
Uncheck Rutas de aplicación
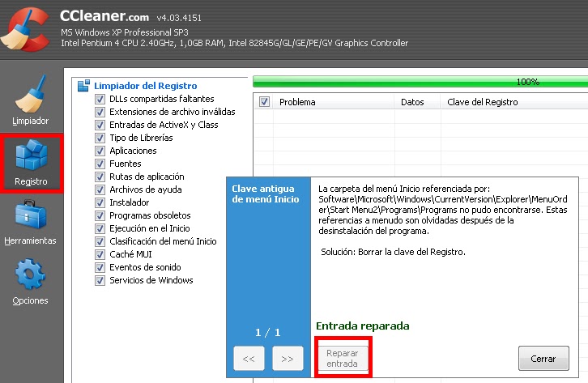[x=100, y=177]
